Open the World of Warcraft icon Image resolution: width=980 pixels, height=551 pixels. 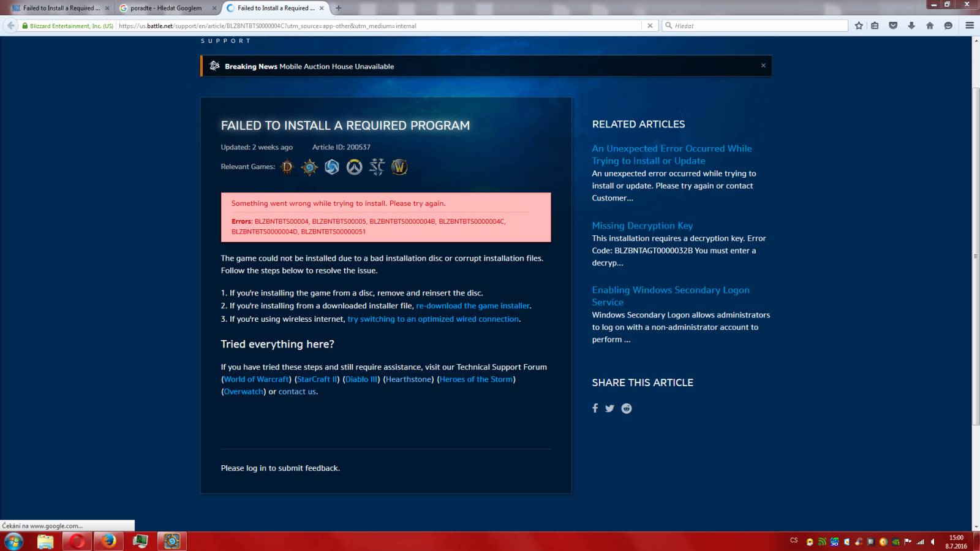tap(399, 167)
